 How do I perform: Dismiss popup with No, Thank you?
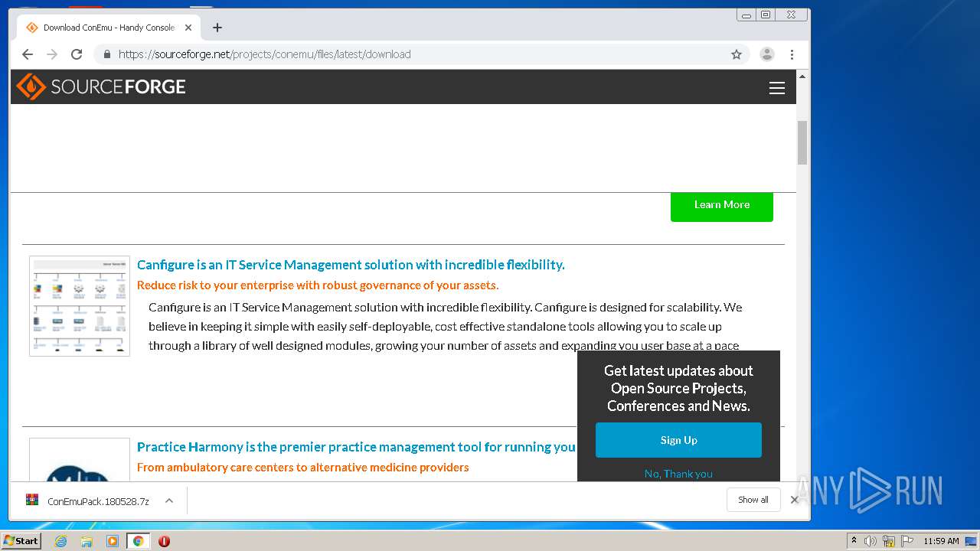coord(678,474)
